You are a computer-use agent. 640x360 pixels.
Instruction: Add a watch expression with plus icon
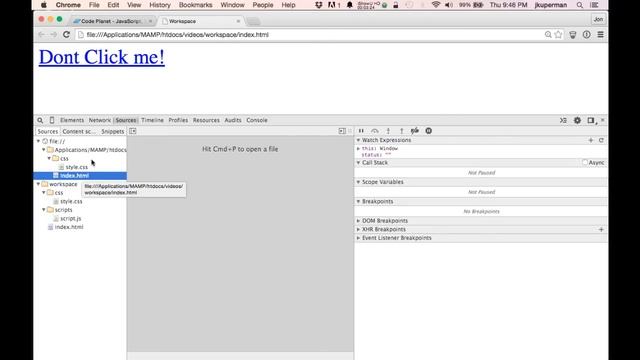591,140
